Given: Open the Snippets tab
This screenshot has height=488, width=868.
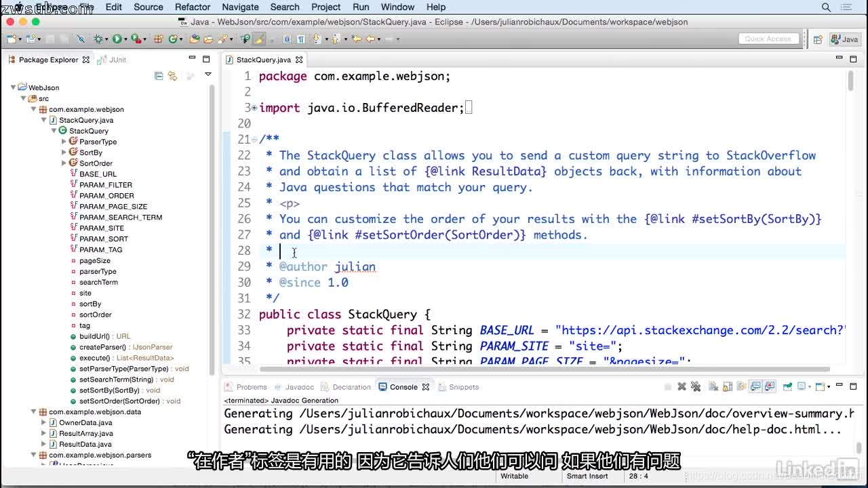Looking at the screenshot, I should [x=459, y=387].
